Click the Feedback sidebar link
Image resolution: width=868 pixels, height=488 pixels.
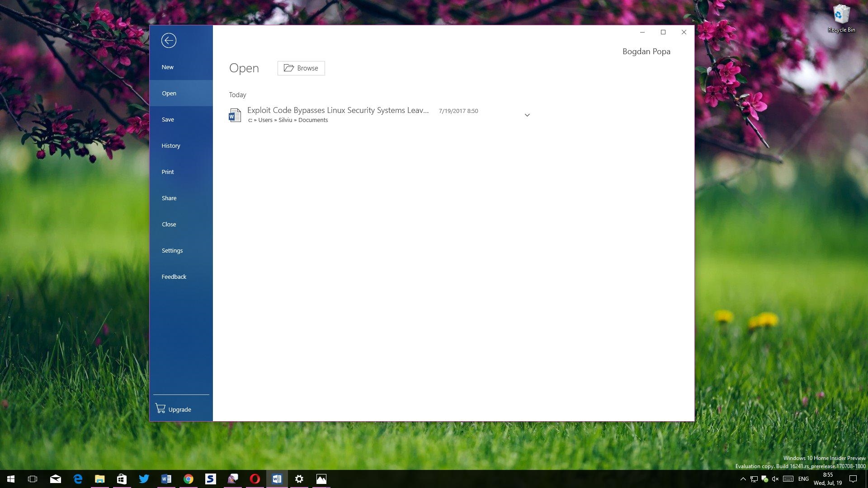coord(174,277)
